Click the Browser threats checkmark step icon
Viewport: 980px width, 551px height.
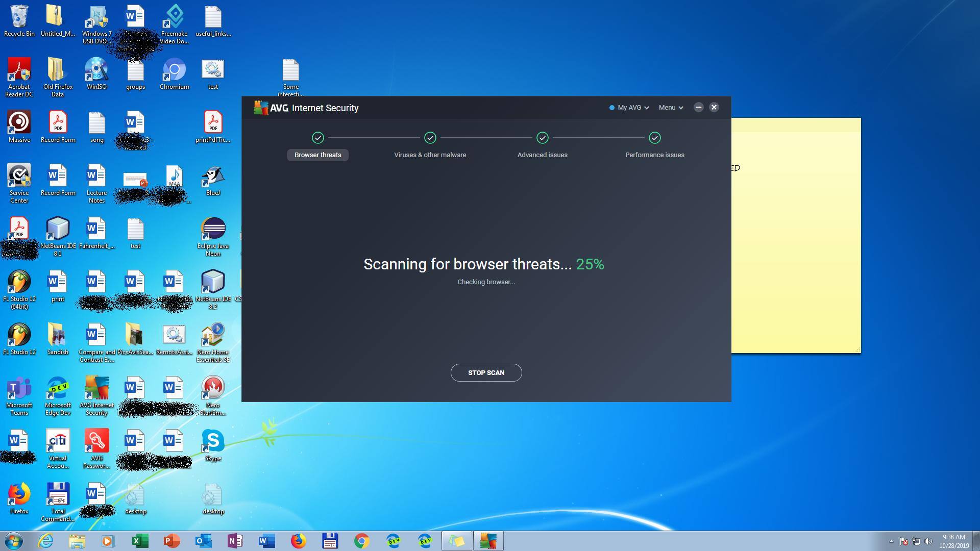click(x=317, y=138)
